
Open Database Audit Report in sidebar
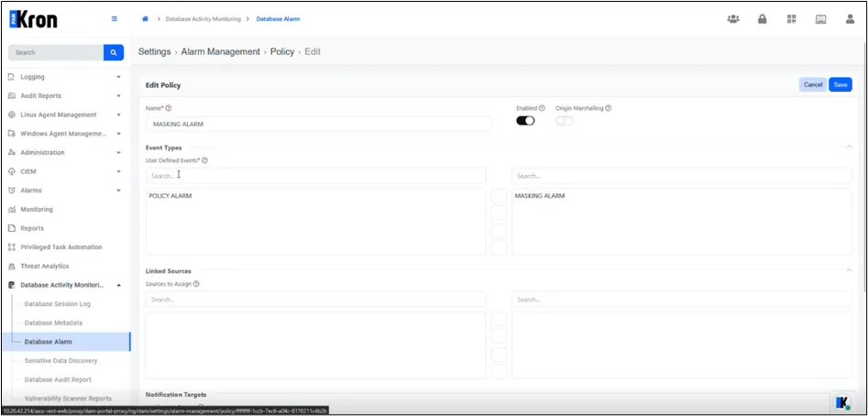(58, 379)
